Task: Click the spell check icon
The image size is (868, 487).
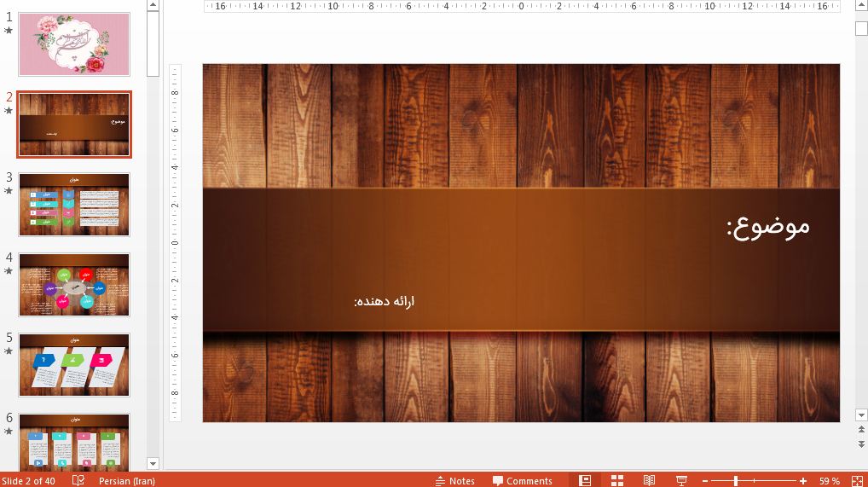Action: point(78,480)
